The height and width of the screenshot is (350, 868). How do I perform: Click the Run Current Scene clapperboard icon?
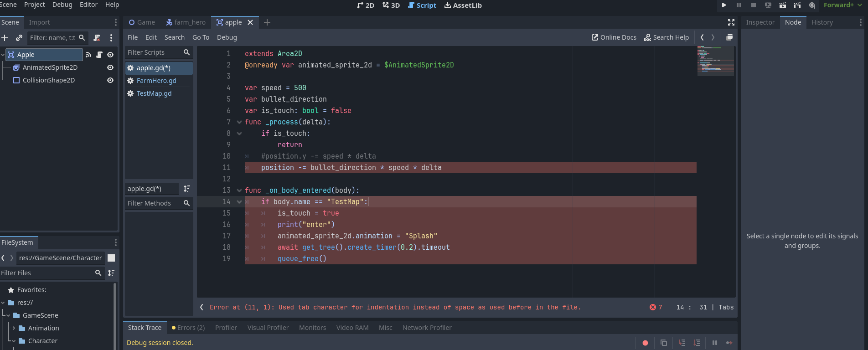[x=783, y=5]
